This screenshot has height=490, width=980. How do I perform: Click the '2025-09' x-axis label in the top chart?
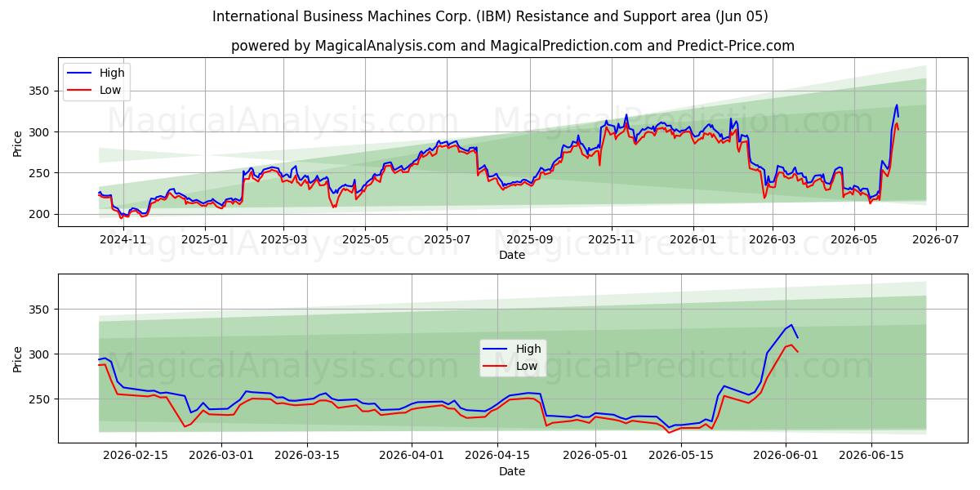click(x=530, y=240)
